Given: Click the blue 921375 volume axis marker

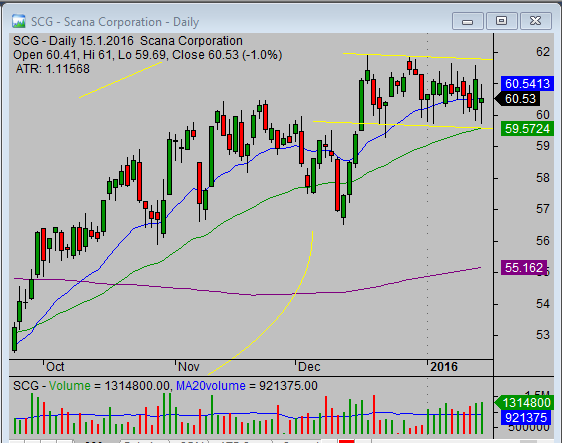Looking at the screenshot, I should pos(526,418).
